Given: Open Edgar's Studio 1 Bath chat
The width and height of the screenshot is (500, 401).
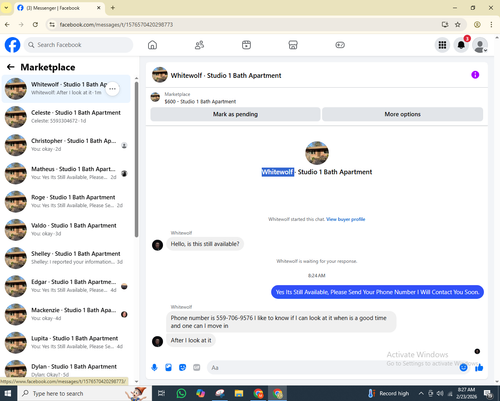Looking at the screenshot, I should 66,286.
